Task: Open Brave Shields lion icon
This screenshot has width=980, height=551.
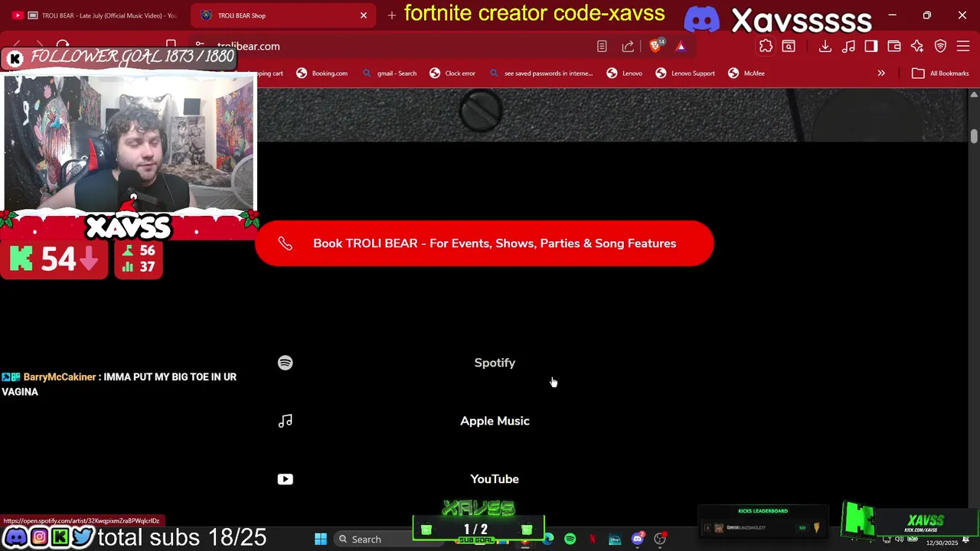Action: click(x=656, y=46)
